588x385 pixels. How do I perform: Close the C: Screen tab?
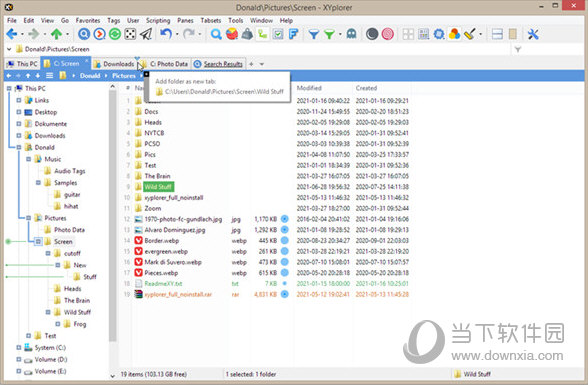pyautogui.click(x=87, y=60)
